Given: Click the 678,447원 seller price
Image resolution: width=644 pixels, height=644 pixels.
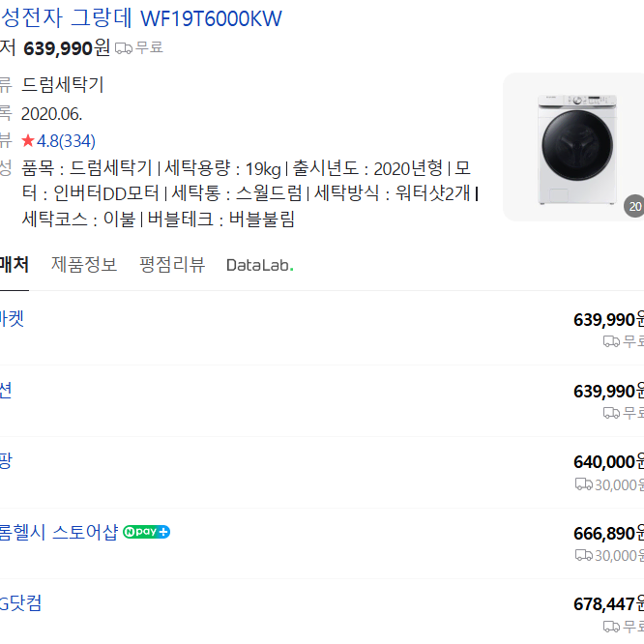Looking at the screenshot, I should pyautogui.click(x=608, y=604).
